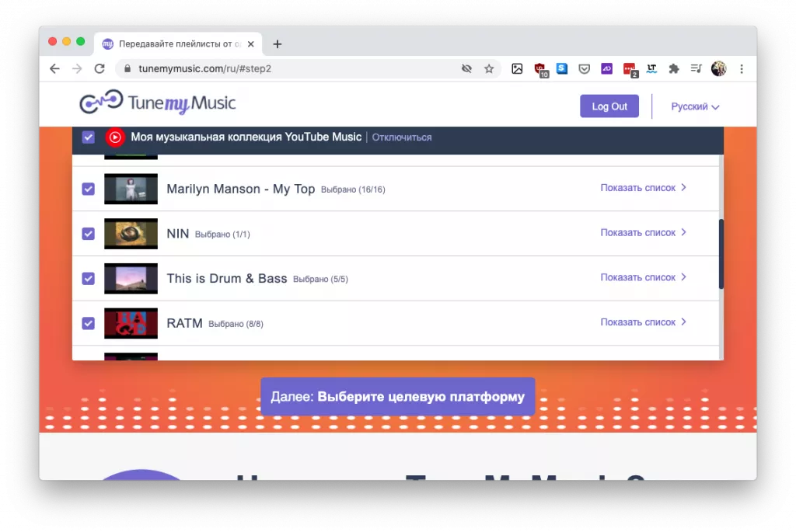The width and height of the screenshot is (796, 532).
Task: Click the YouTube Music icon in header
Action: click(115, 137)
